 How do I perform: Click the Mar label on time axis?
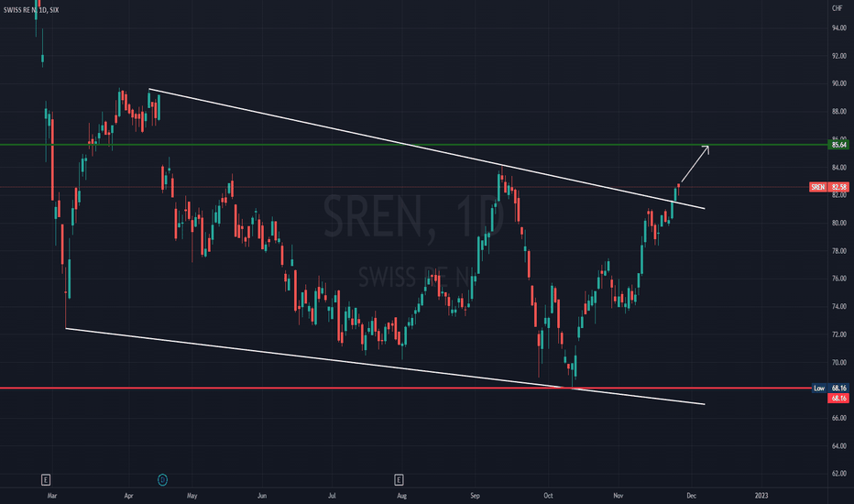(52, 496)
